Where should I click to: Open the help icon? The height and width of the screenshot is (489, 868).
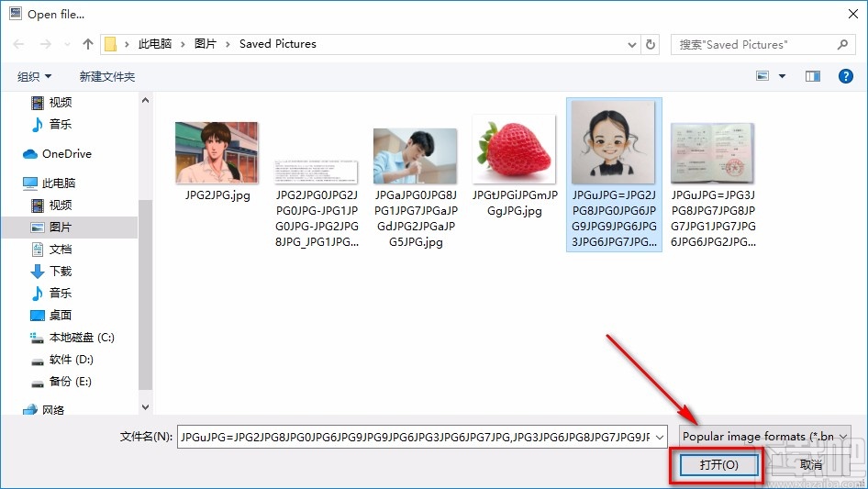pyautogui.click(x=845, y=76)
